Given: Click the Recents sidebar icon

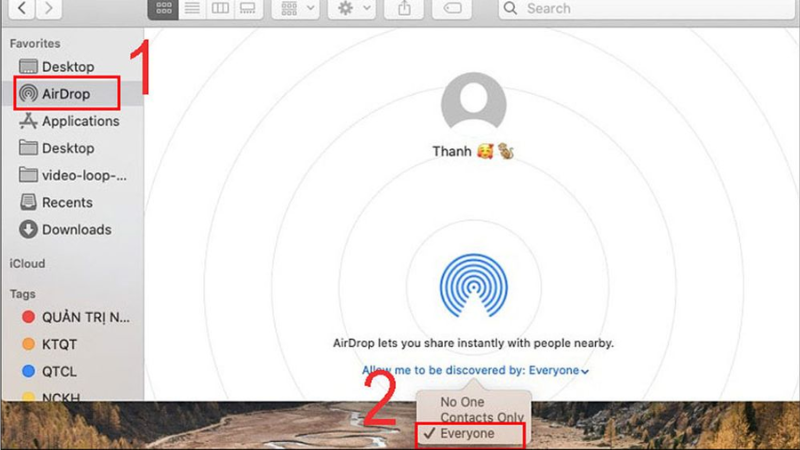Looking at the screenshot, I should coord(28,203).
